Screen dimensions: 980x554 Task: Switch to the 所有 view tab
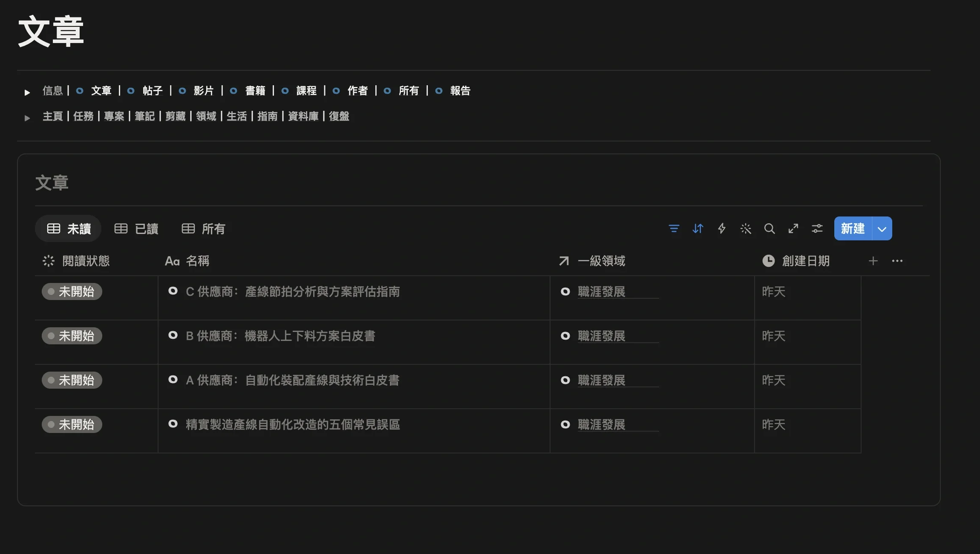pyautogui.click(x=203, y=229)
